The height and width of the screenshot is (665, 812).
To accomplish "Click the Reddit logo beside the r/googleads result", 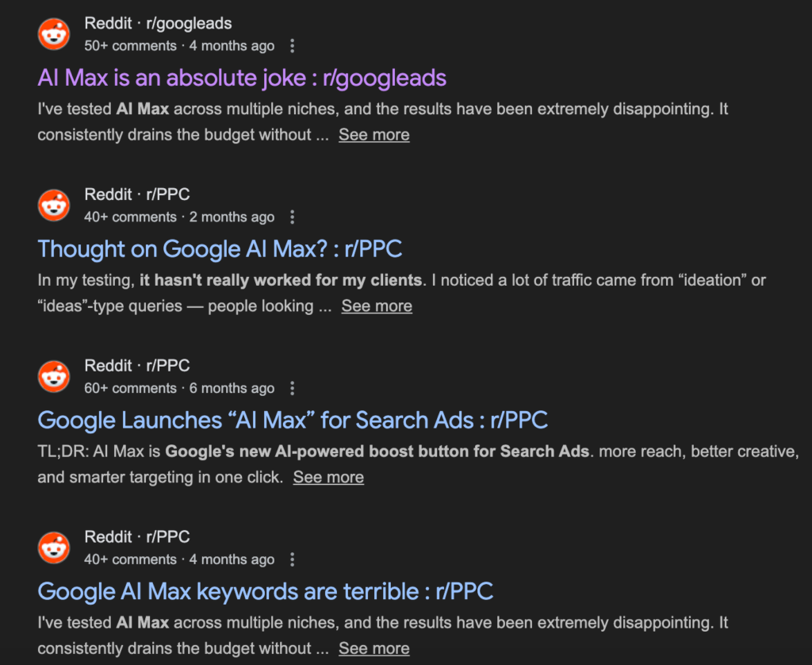I will (x=54, y=33).
